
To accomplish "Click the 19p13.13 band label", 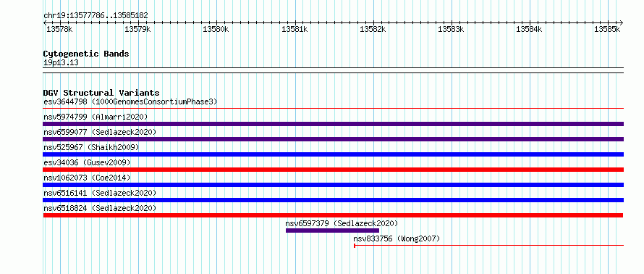I will pos(61,63).
